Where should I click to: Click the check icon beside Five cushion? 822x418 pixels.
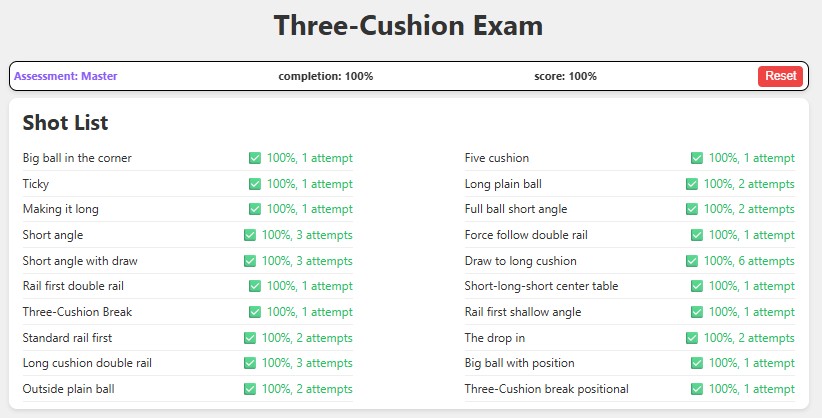point(697,158)
